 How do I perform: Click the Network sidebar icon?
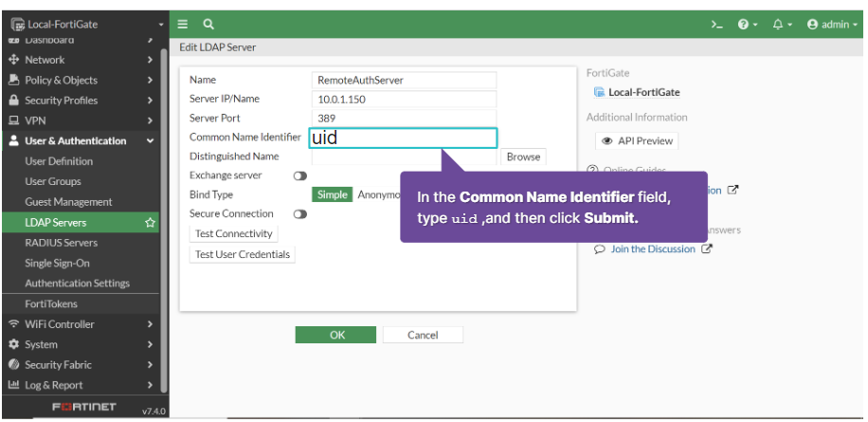coord(14,60)
